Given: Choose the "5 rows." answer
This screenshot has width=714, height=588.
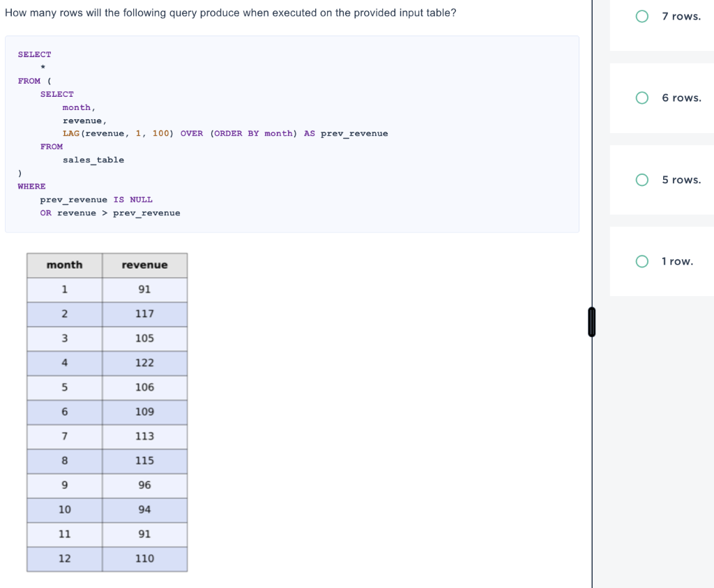Looking at the screenshot, I should pos(642,180).
